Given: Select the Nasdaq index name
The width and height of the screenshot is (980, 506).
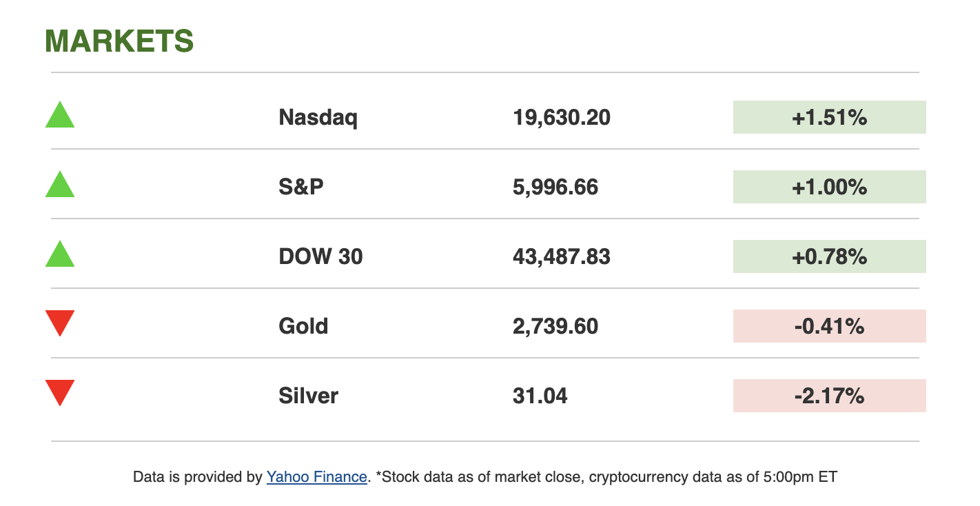Looking at the screenshot, I should 318,118.
